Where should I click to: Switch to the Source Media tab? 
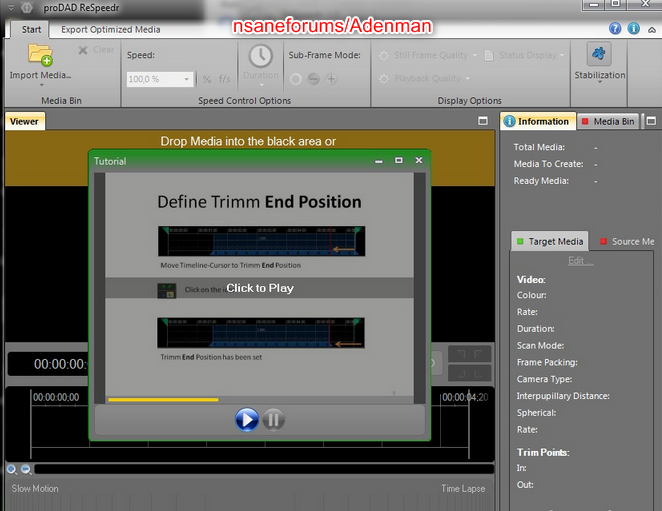(627, 241)
